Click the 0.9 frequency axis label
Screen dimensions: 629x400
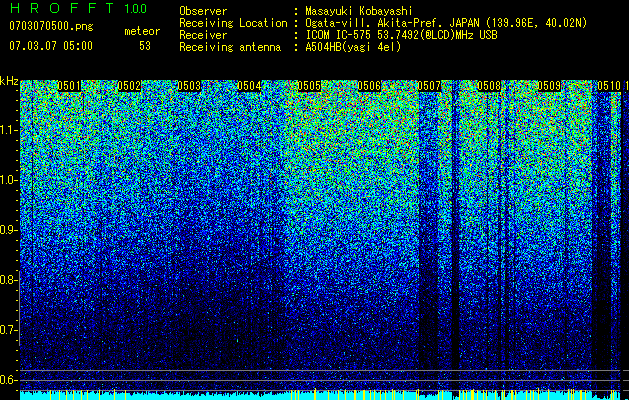click(x=9, y=230)
